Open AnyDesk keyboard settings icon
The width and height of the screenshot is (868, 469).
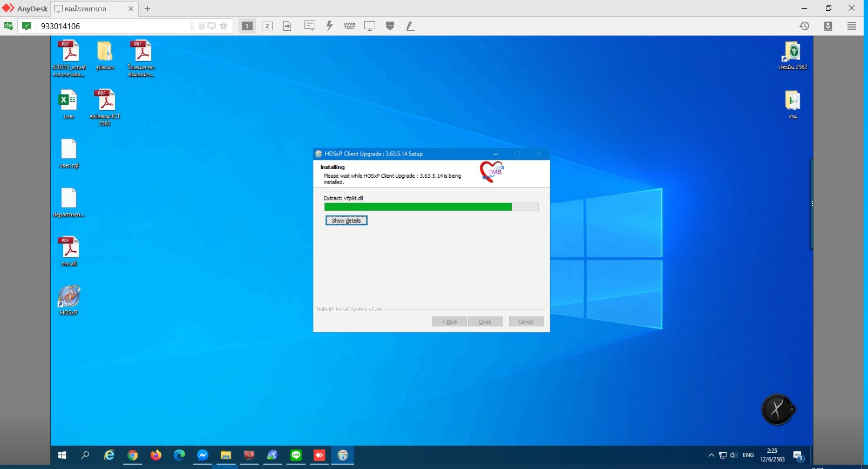click(350, 25)
